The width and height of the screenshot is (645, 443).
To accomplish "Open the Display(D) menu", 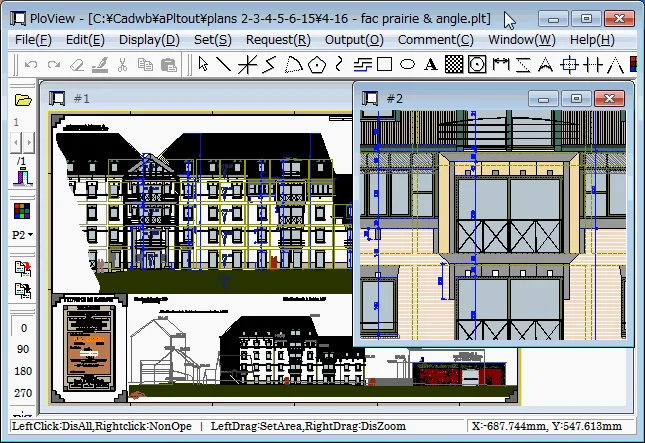I will 149,40.
